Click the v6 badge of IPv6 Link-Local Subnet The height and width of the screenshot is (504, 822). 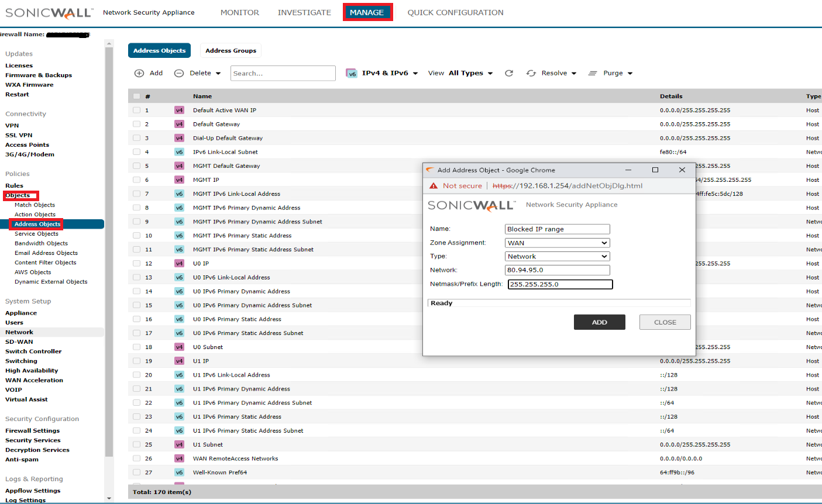(179, 152)
